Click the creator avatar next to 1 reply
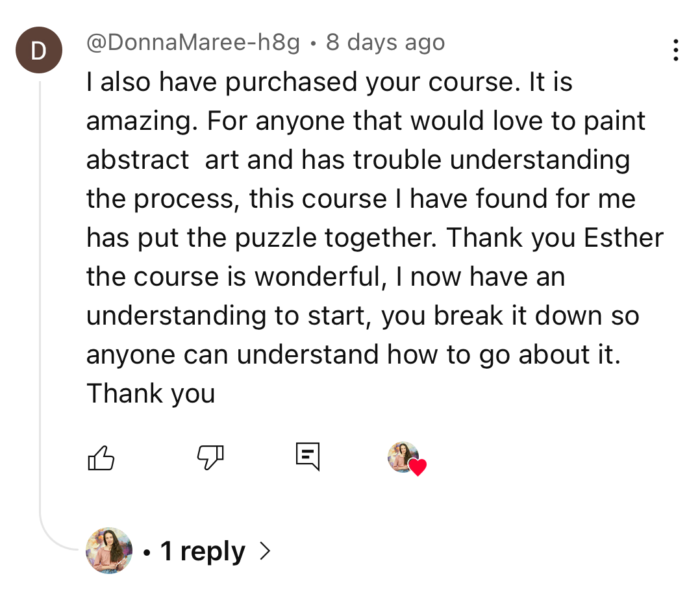Viewport: 700px width, 598px height. click(x=108, y=551)
